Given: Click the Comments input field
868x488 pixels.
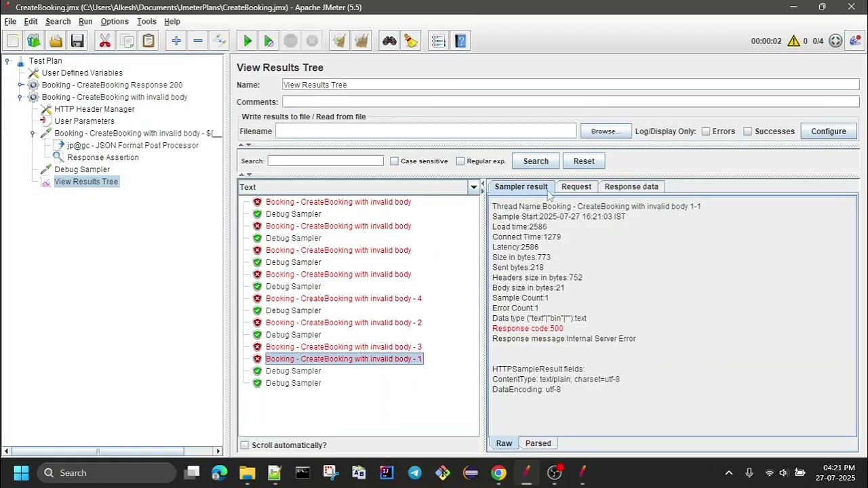Looking at the screenshot, I should click(570, 102).
